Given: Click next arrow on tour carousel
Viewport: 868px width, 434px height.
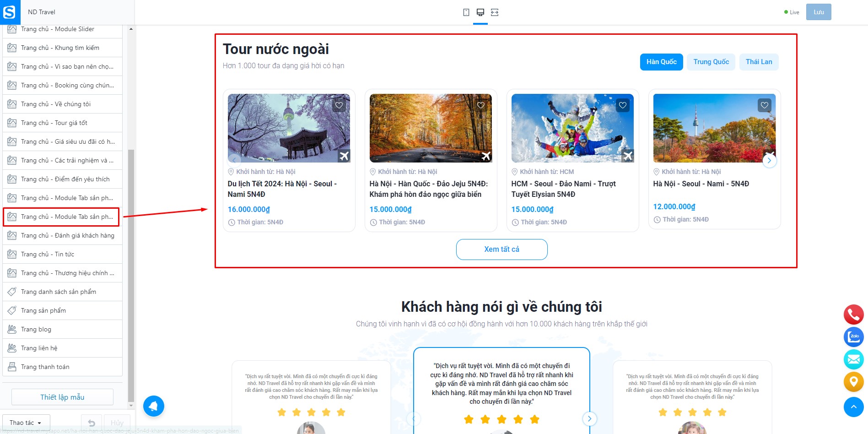Looking at the screenshot, I should [770, 160].
